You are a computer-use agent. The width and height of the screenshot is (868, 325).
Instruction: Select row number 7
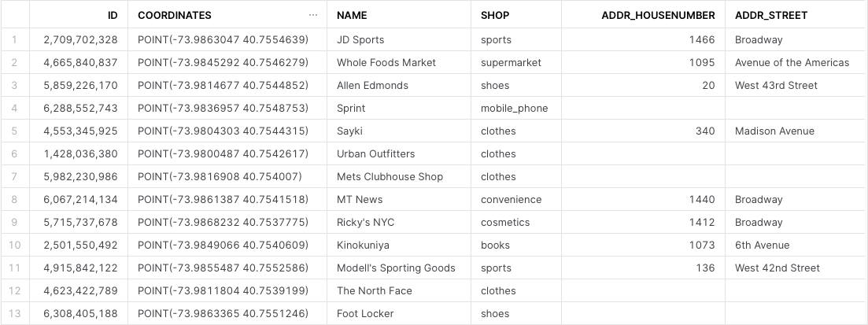15,176
